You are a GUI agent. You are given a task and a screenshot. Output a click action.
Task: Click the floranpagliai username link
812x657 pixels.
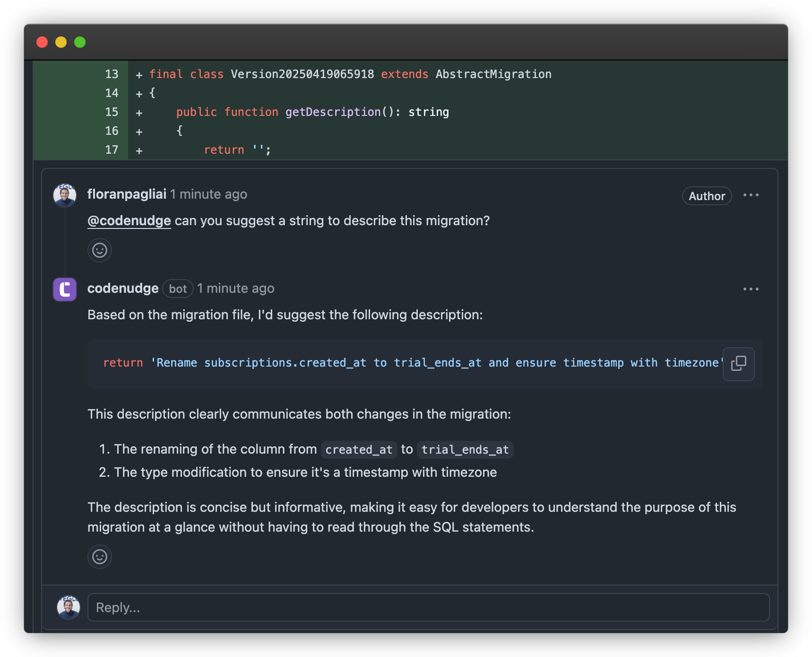(127, 194)
